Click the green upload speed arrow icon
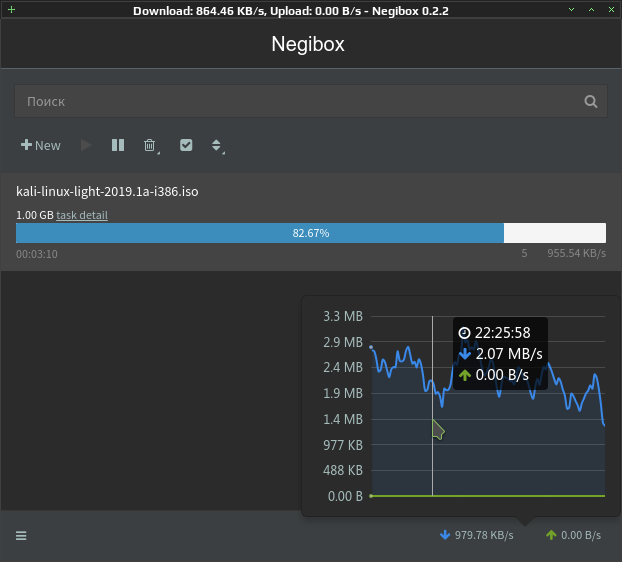This screenshot has width=622, height=562. point(551,535)
